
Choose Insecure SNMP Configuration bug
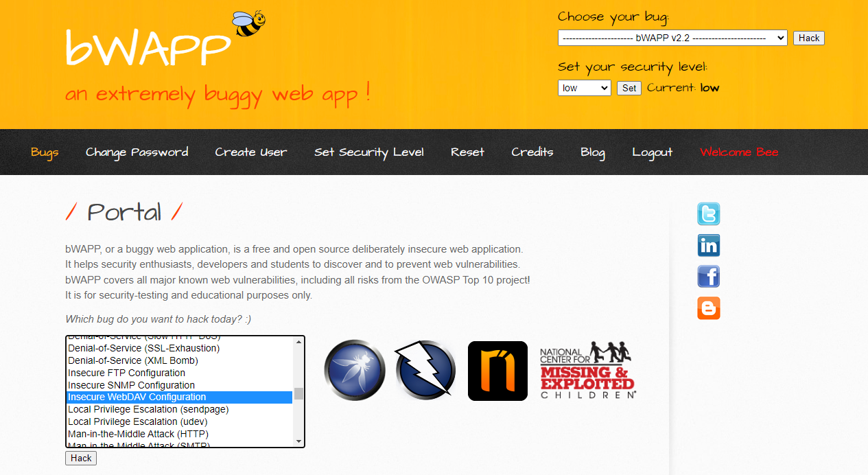[x=179, y=385]
